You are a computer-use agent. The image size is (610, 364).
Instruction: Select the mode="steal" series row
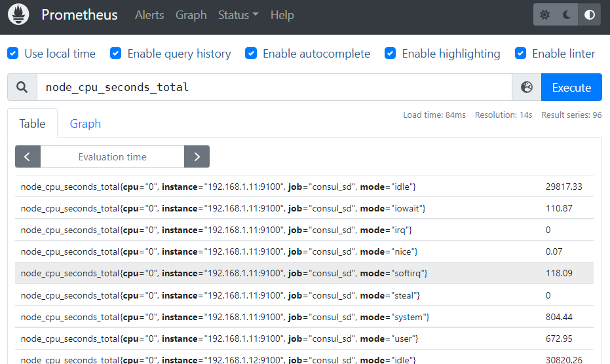click(304, 295)
